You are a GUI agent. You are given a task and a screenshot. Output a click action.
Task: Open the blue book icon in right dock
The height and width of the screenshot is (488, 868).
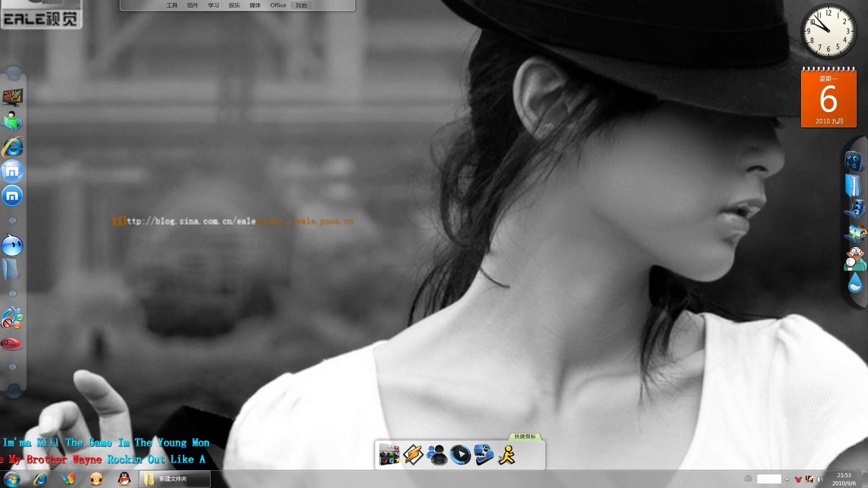point(853,185)
